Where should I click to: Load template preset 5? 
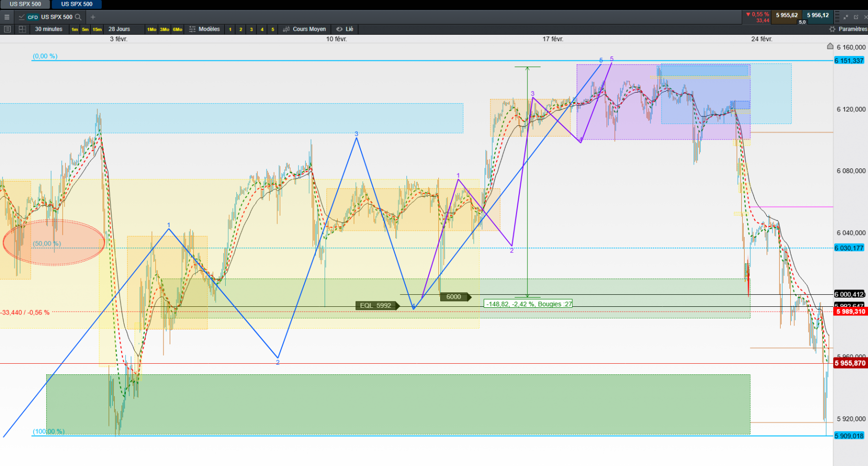[x=272, y=29]
